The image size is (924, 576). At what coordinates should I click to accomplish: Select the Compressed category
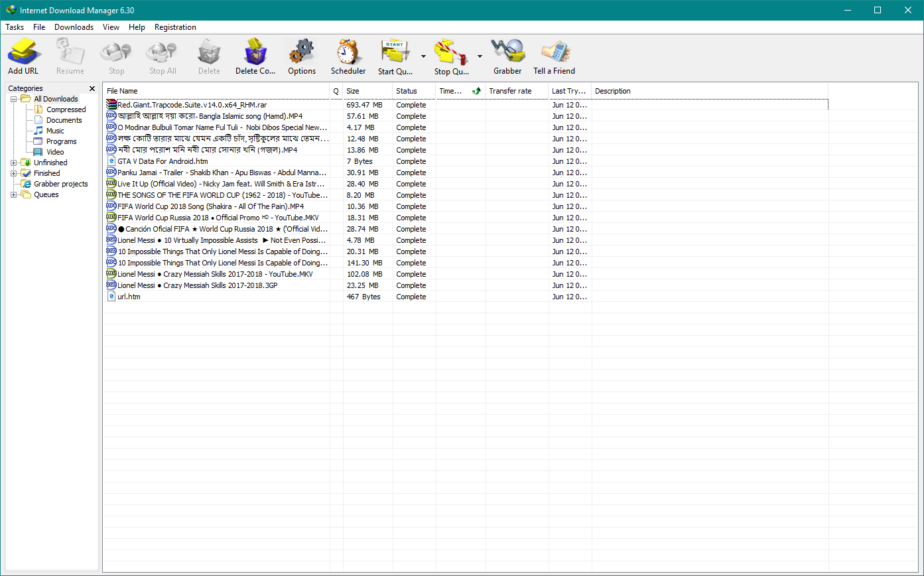66,109
